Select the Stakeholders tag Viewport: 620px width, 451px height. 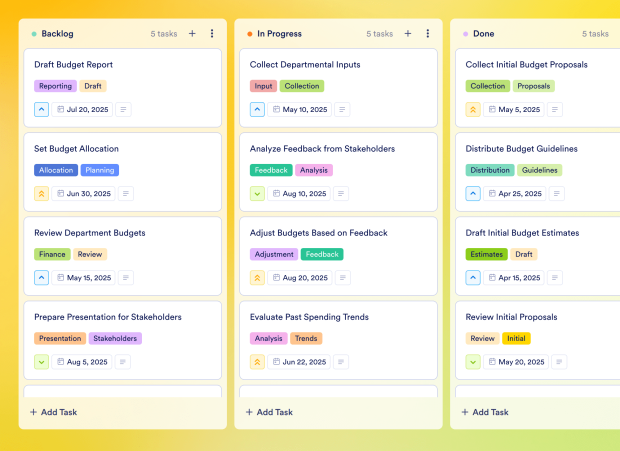click(115, 339)
